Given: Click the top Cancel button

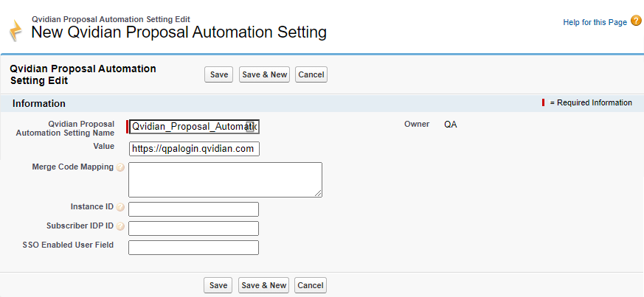Looking at the screenshot, I should (311, 74).
